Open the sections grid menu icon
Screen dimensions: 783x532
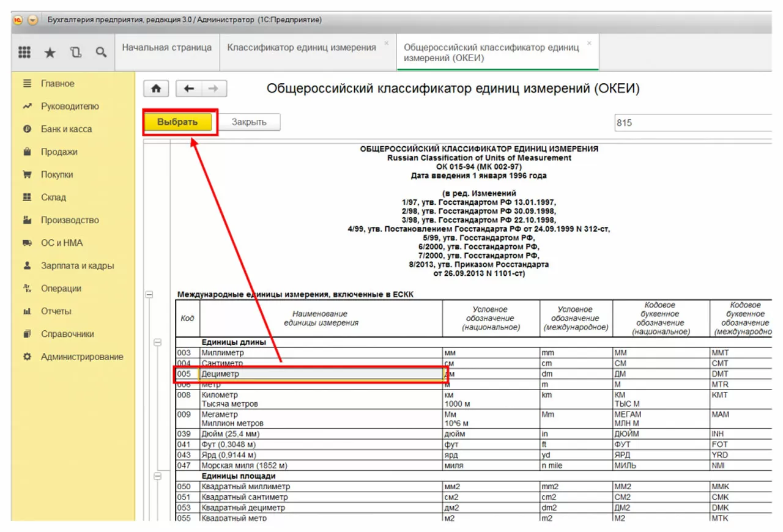(24, 53)
